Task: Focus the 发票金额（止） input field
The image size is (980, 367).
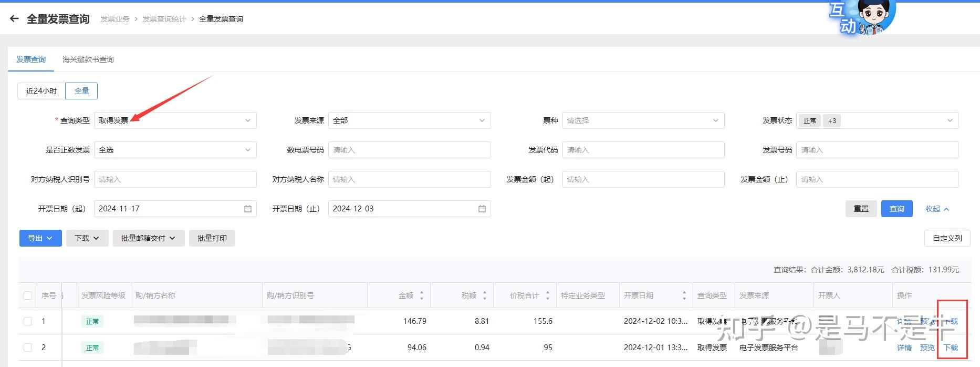Action: [878, 179]
